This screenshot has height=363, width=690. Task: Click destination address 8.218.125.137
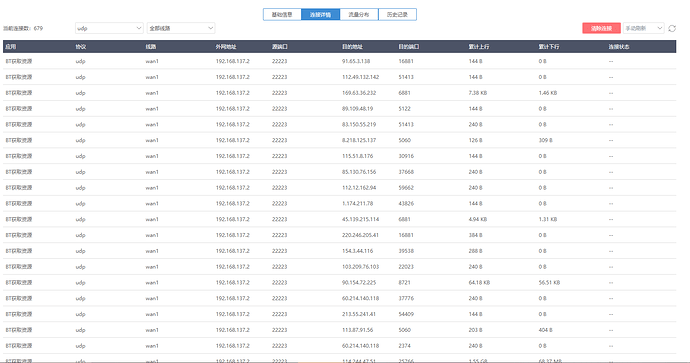(359, 140)
